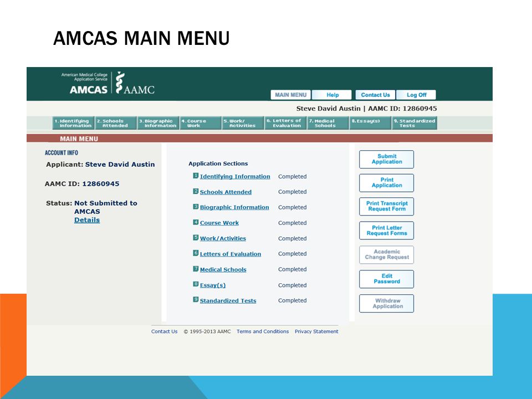The height and width of the screenshot is (399, 532).
Task: Click the number 5 icon beside Work/Activities
Action: pyautogui.click(x=196, y=238)
